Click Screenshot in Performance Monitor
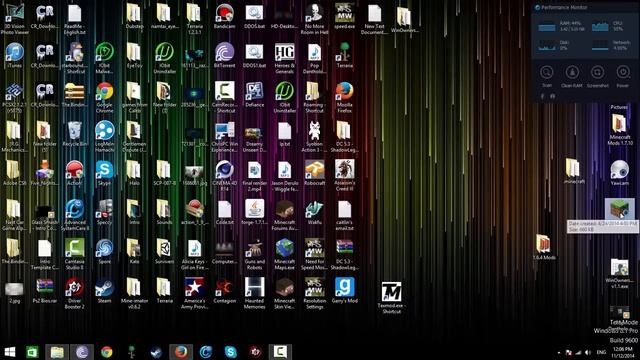The image size is (640, 360). (x=598, y=76)
